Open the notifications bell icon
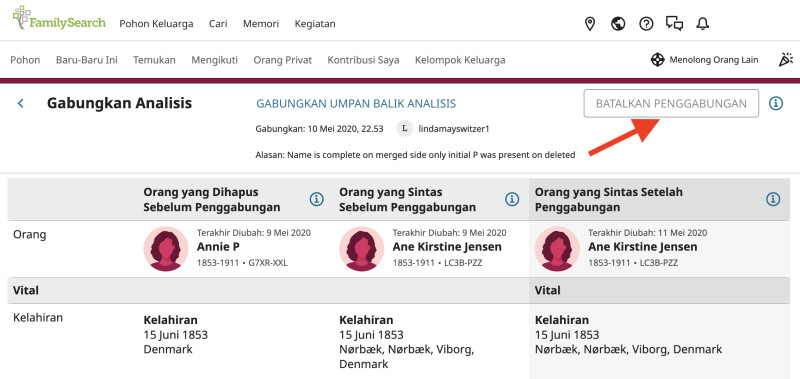Image resolution: width=800 pixels, height=379 pixels. click(x=703, y=23)
